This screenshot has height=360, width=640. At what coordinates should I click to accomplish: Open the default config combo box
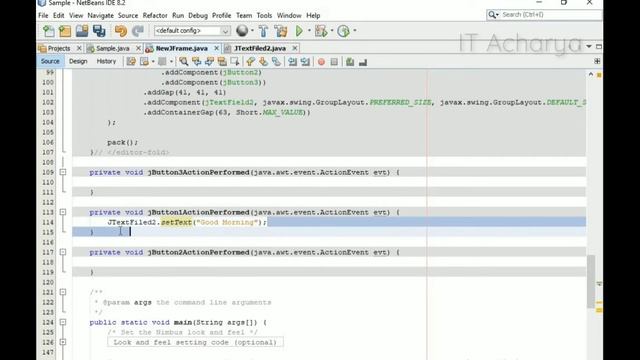tap(192, 31)
